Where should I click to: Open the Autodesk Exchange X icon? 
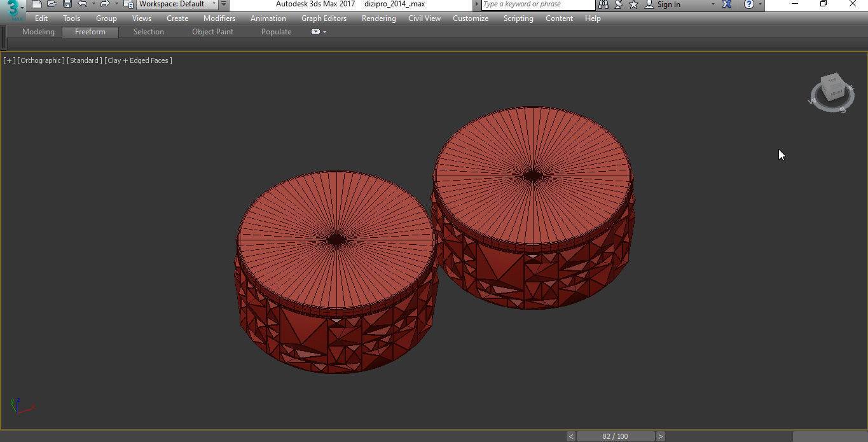click(x=727, y=4)
